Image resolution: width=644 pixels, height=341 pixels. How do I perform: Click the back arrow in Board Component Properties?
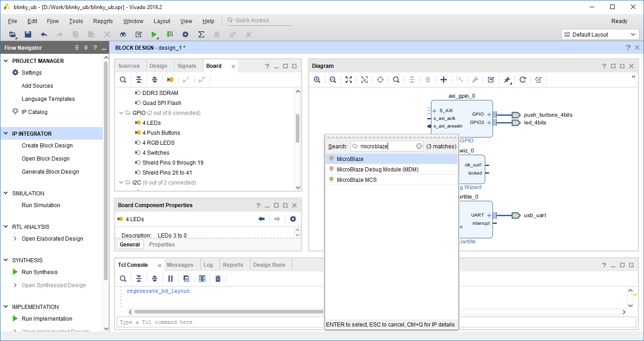point(261,219)
